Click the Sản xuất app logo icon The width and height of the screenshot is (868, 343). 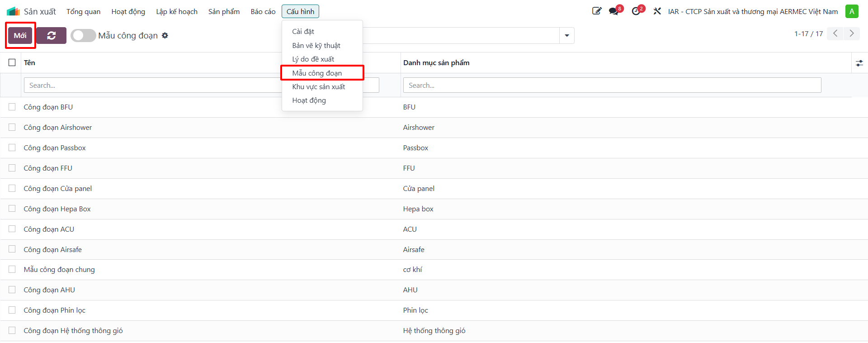pos(13,11)
